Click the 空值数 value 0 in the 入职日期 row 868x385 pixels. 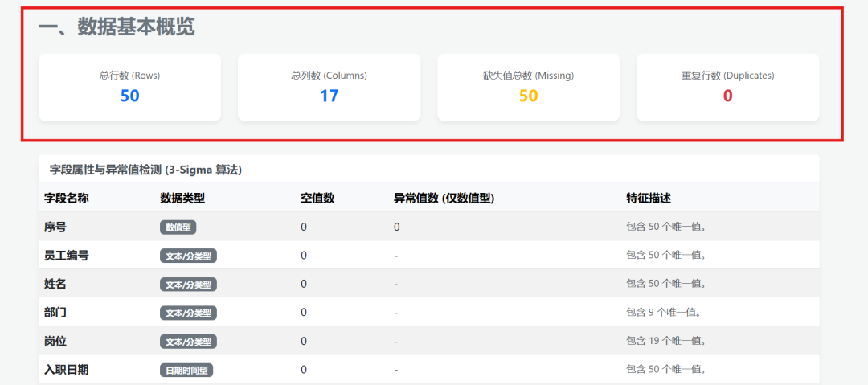[x=304, y=370]
